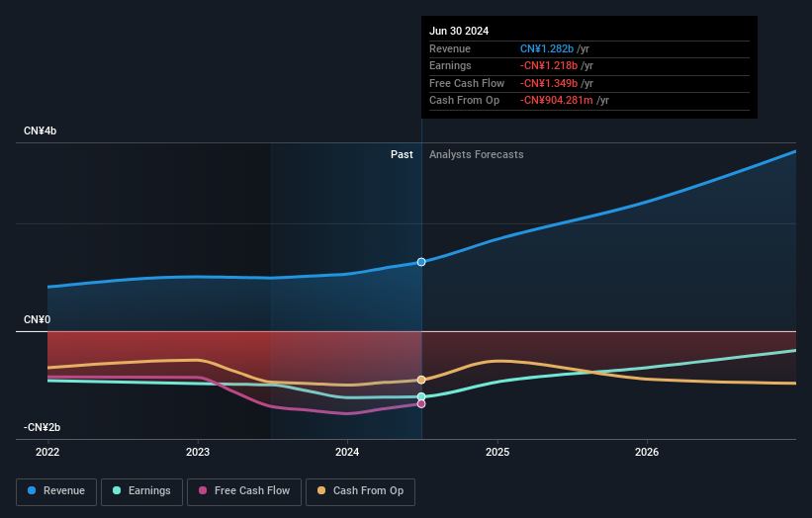The width and height of the screenshot is (812, 518).
Task: Select the Earnings marker at Jun 2024
Action: pos(421,397)
